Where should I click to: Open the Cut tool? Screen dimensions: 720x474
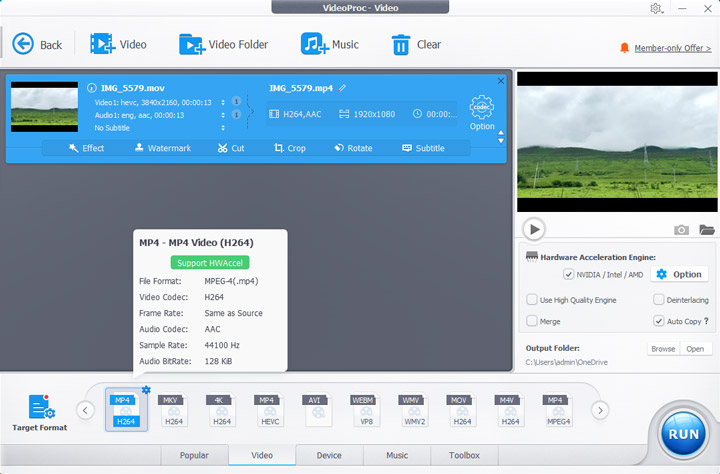(x=231, y=148)
